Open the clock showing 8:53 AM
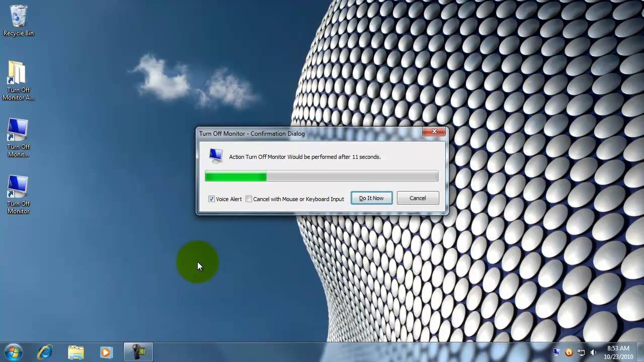This screenshot has width=644, height=362. coord(618,352)
